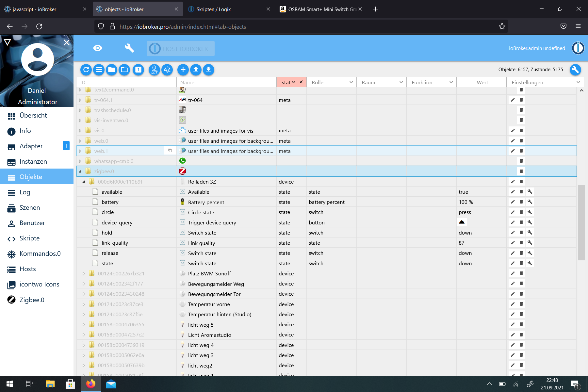The image size is (588, 392).
Task: Open Info page in sidebar
Action: pos(37,131)
